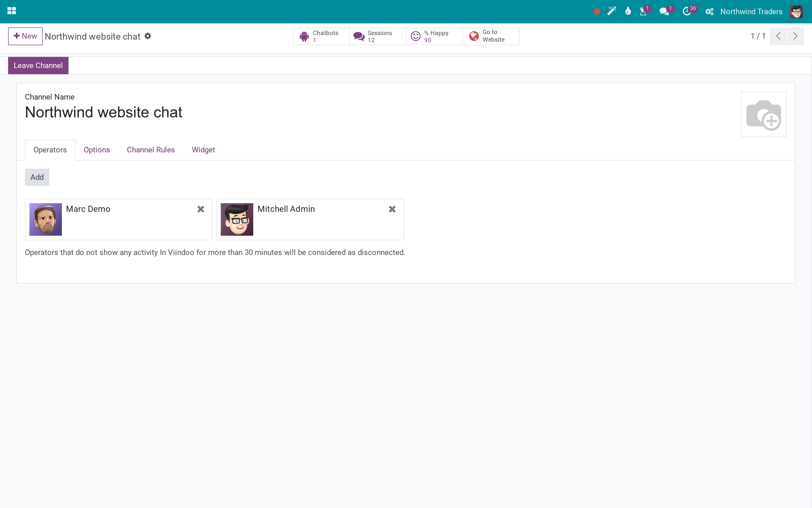812x508 pixels.
Task: Switch to the Channel Rules tab
Action: pos(151,150)
